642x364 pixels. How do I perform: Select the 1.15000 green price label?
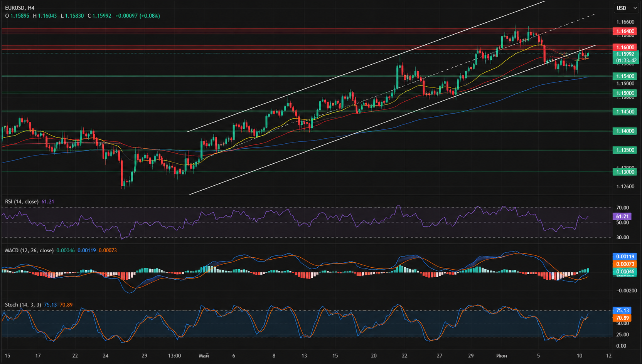click(x=625, y=93)
